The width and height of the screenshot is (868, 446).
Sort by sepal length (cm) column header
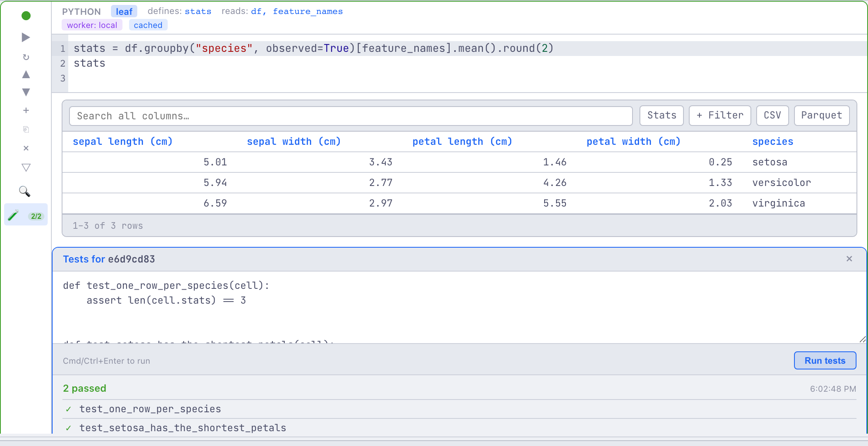[122, 142]
